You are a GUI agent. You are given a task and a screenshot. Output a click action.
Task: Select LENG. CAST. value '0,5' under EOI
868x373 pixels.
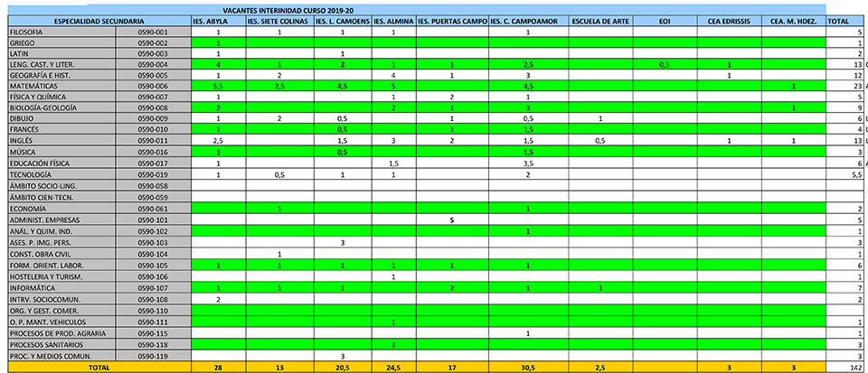(x=665, y=65)
